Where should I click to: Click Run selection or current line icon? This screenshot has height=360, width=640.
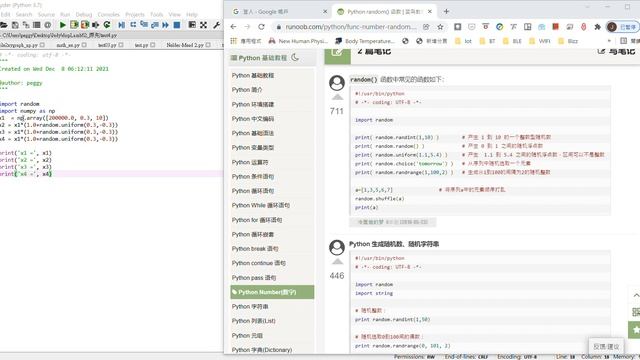[96, 25]
